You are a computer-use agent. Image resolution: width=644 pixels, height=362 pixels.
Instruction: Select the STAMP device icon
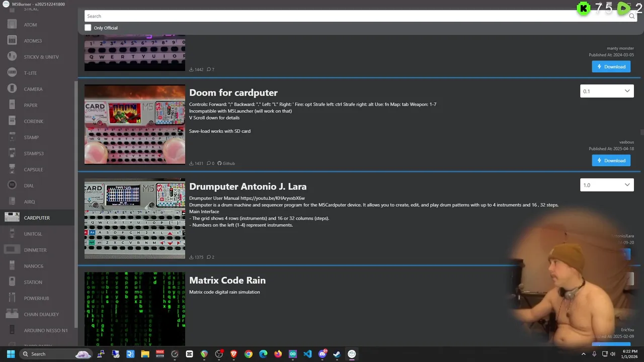[x=12, y=137]
